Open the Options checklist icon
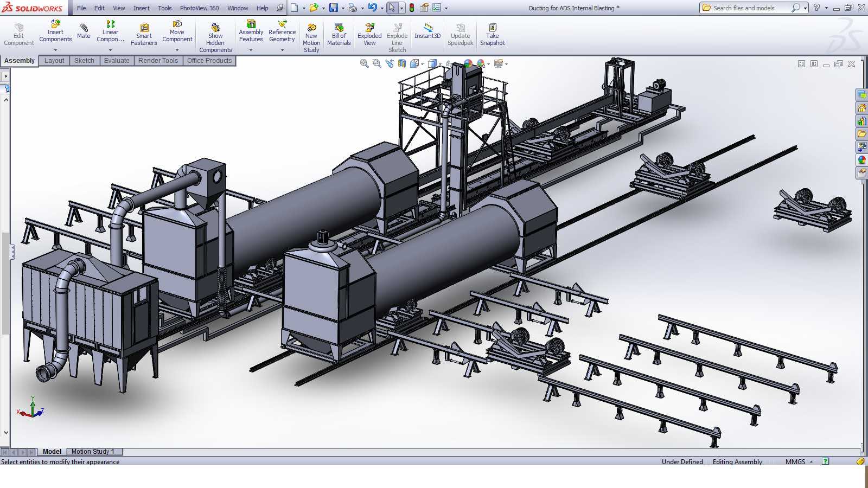This screenshot has height=488, width=868. point(437,8)
